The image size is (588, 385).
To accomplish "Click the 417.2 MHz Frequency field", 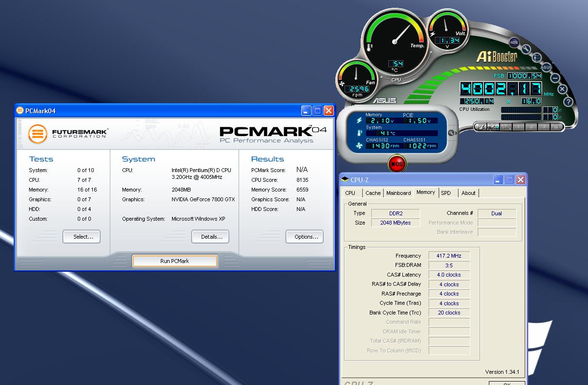I will 449,256.
